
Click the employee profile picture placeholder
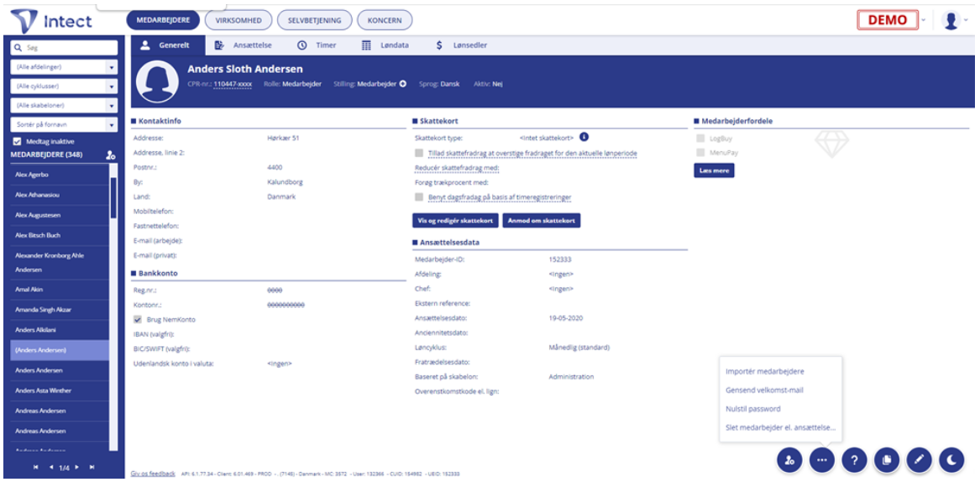click(158, 84)
